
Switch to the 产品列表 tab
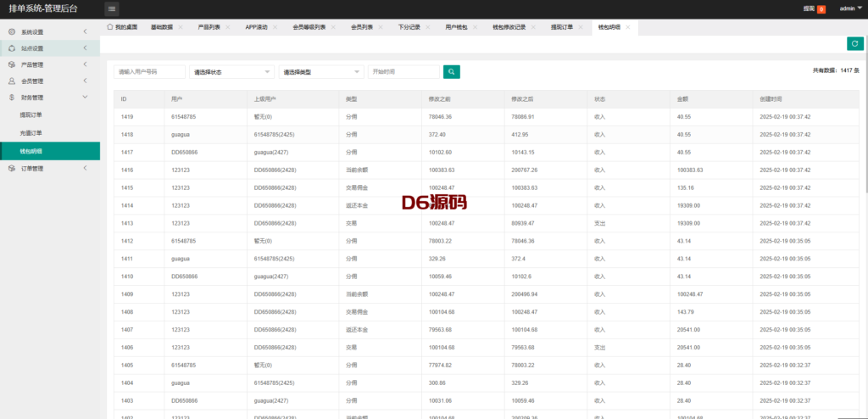209,27
